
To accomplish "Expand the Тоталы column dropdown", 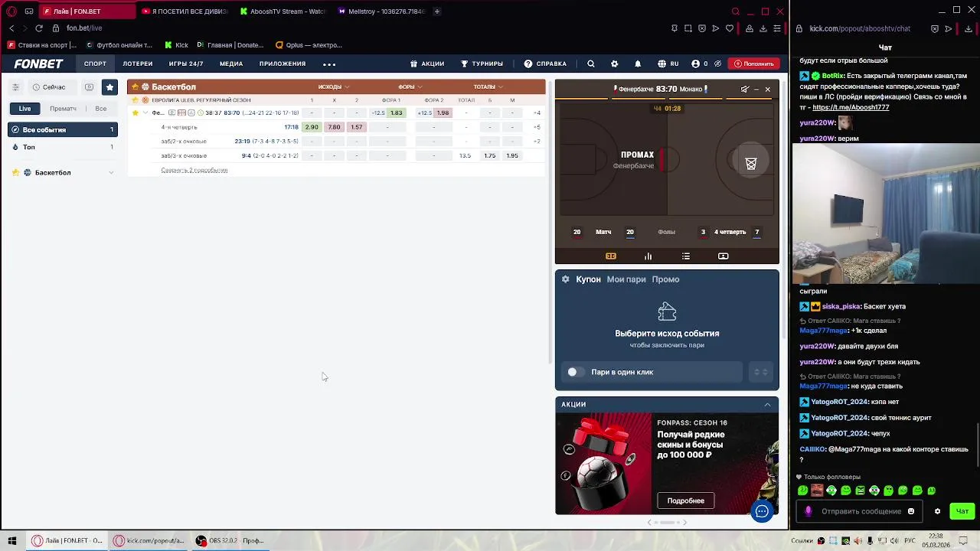I will pyautogui.click(x=488, y=87).
